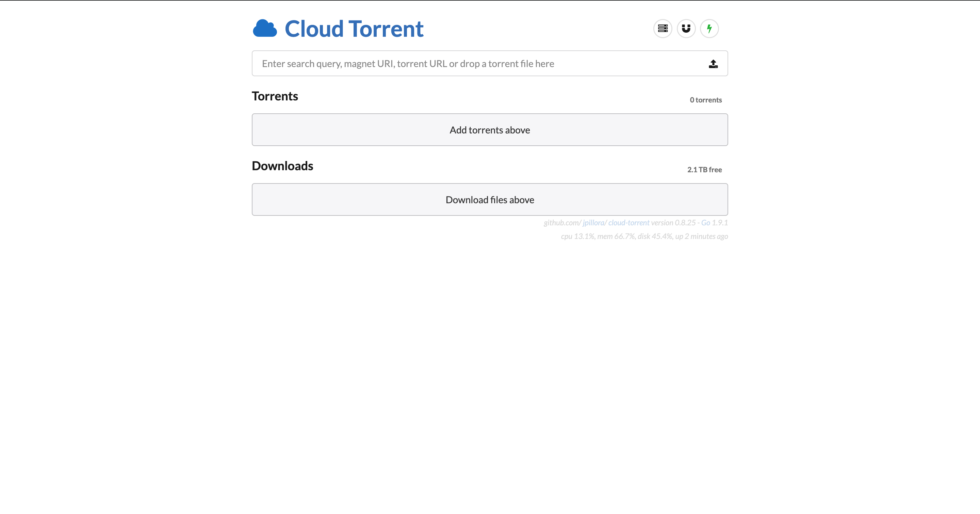Open the cloud-torrent repository link
Image resolution: width=980 pixels, height=514 pixels.
click(628, 223)
